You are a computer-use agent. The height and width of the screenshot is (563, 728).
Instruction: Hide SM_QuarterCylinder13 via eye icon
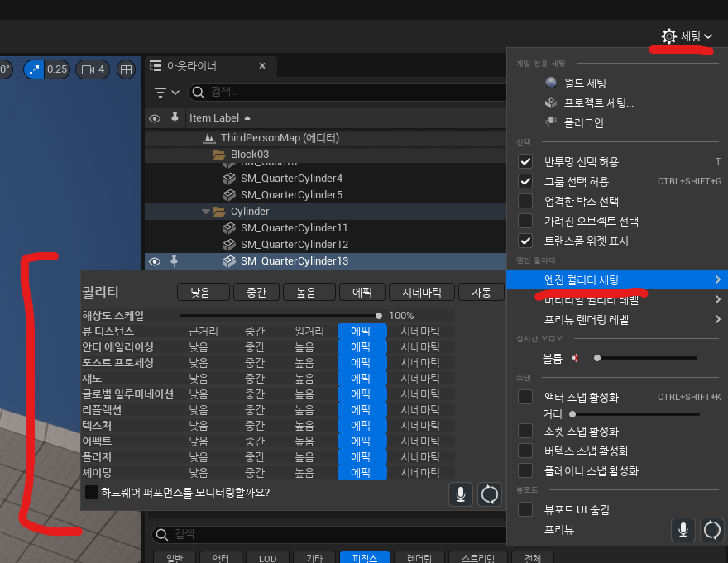click(155, 261)
